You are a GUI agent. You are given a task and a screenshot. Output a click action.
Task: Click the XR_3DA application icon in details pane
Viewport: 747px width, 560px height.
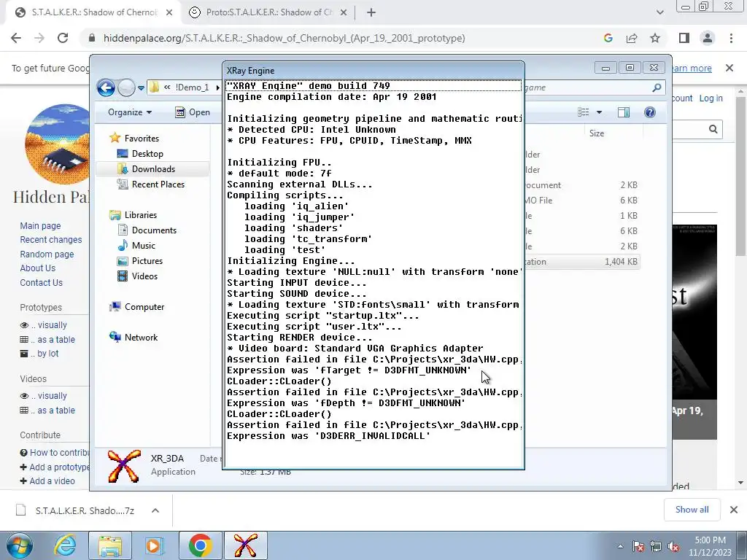click(124, 466)
